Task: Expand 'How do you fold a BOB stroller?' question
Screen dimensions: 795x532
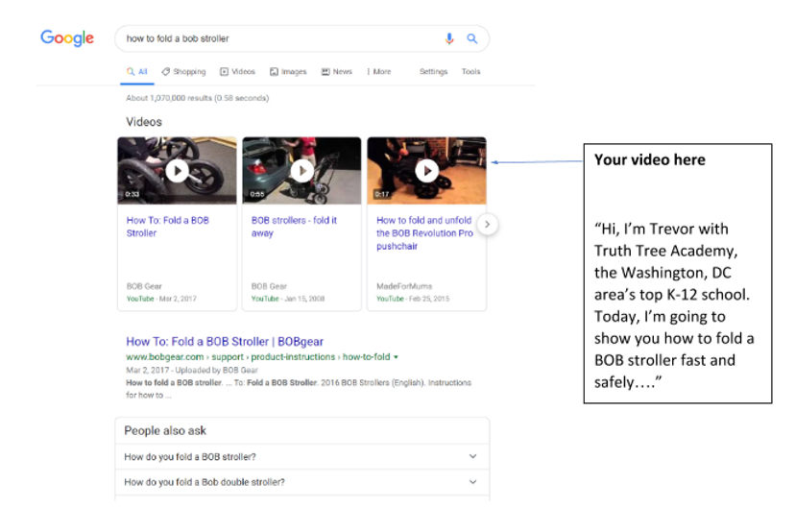Action: [302, 457]
